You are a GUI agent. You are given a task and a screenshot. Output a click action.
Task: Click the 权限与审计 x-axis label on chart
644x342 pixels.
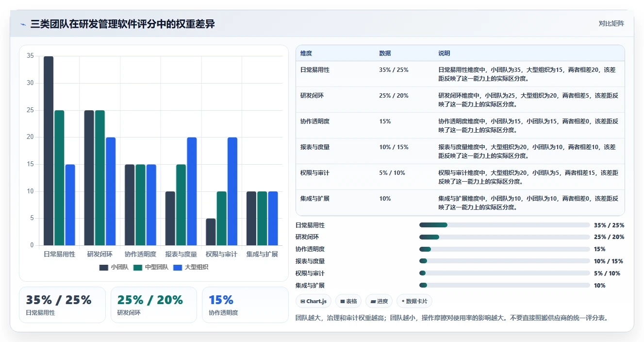221,254
